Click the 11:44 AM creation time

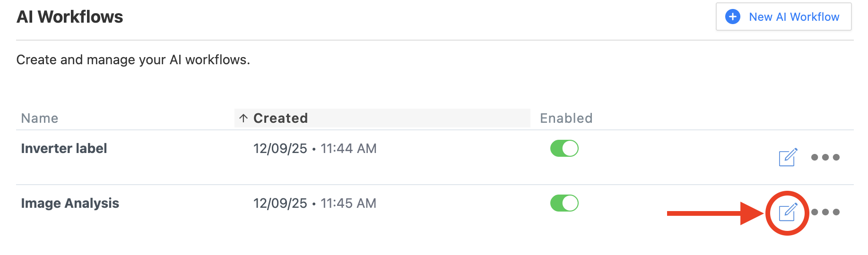(x=348, y=148)
